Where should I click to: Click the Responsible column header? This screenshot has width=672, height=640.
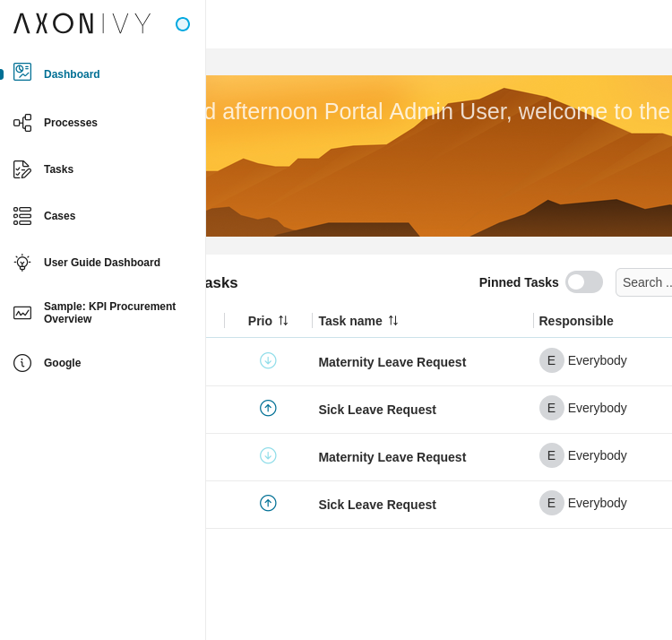576,321
